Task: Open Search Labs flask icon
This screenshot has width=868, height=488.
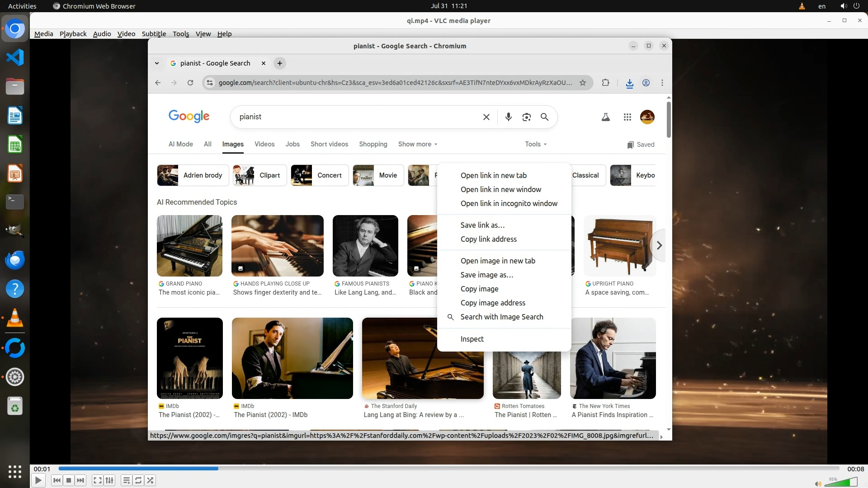Action: [x=605, y=117]
